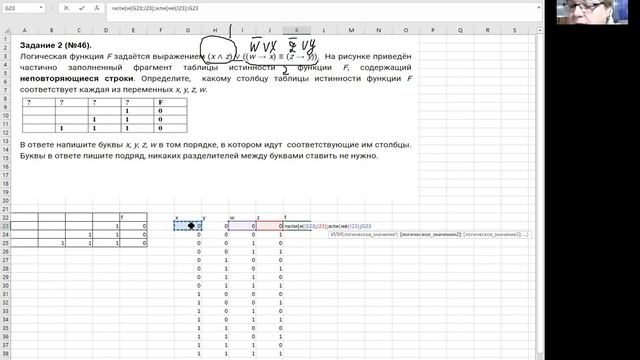This screenshot has height=360, width=640.
Task: Select cell D23 containing 1
Action: pyautogui.click(x=106, y=226)
